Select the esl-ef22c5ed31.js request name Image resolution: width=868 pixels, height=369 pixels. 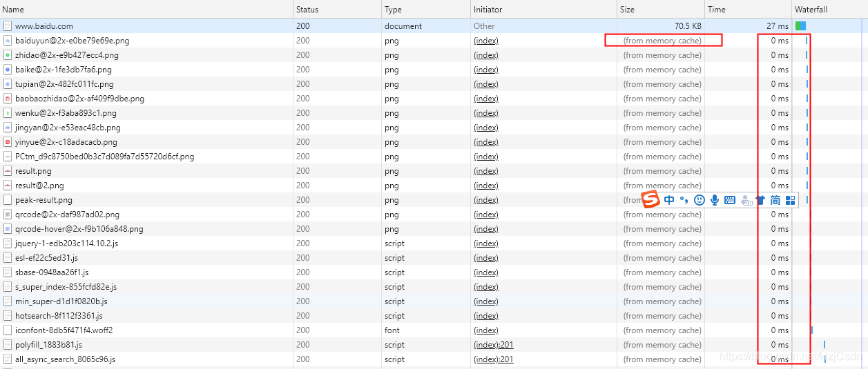[x=46, y=258]
